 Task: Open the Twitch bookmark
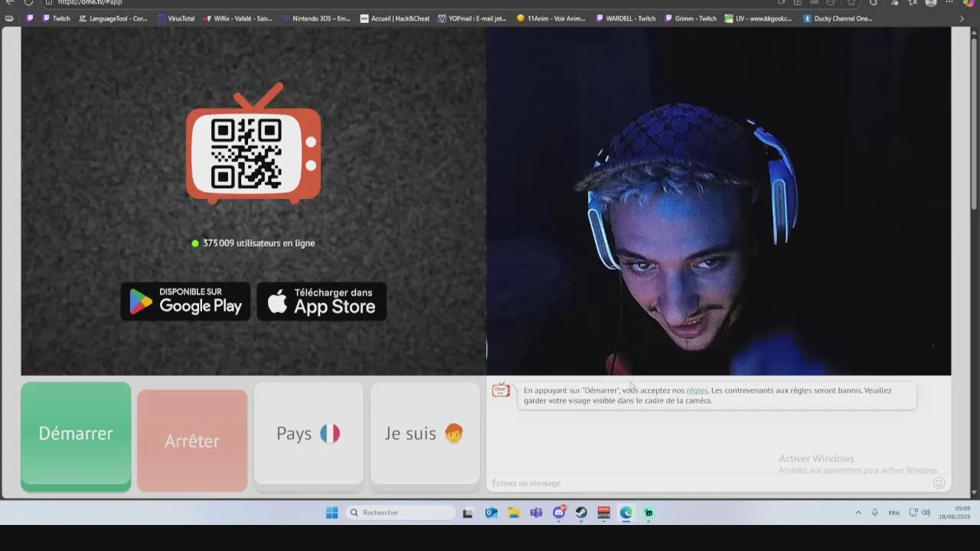pos(56,18)
